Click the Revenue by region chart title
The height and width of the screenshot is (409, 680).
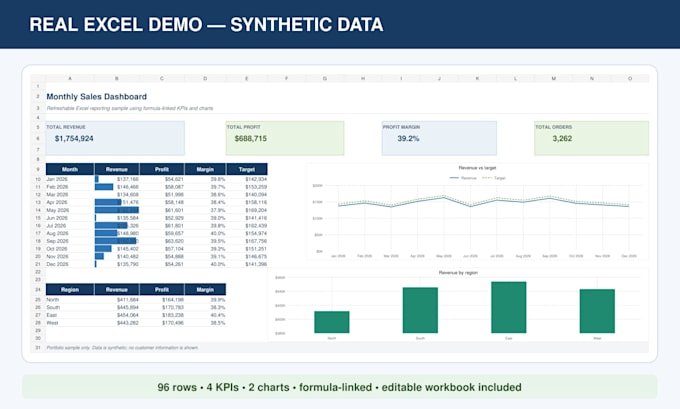(458, 273)
